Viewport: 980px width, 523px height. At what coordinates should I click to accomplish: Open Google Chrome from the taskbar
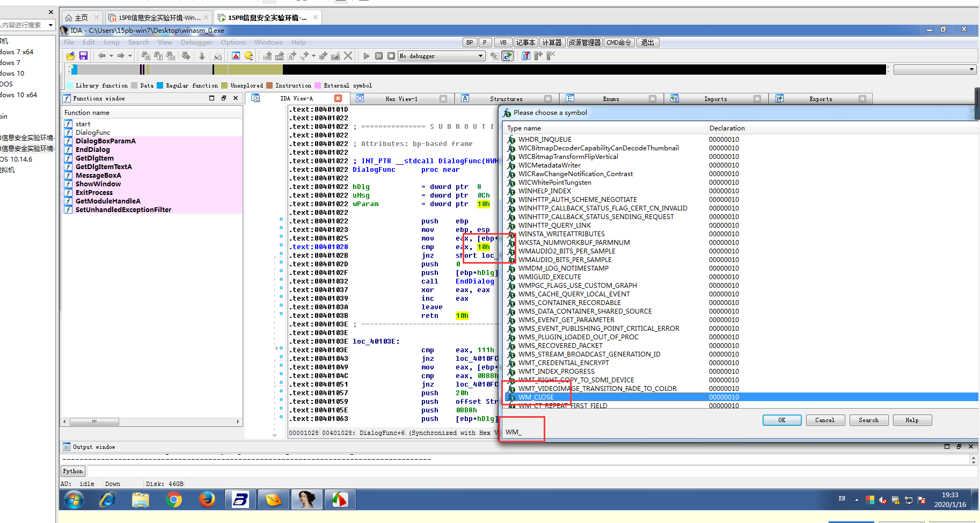point(174,500)
